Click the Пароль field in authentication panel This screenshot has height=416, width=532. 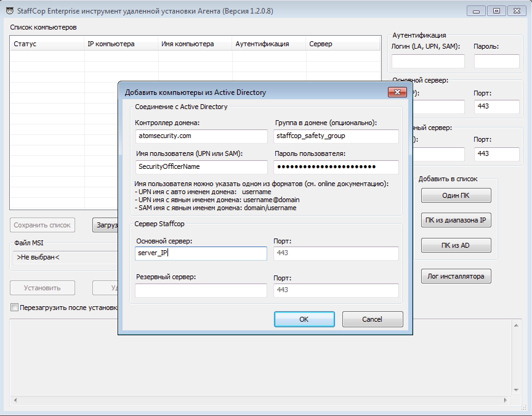pyautogui.click(x=496, y=61)
